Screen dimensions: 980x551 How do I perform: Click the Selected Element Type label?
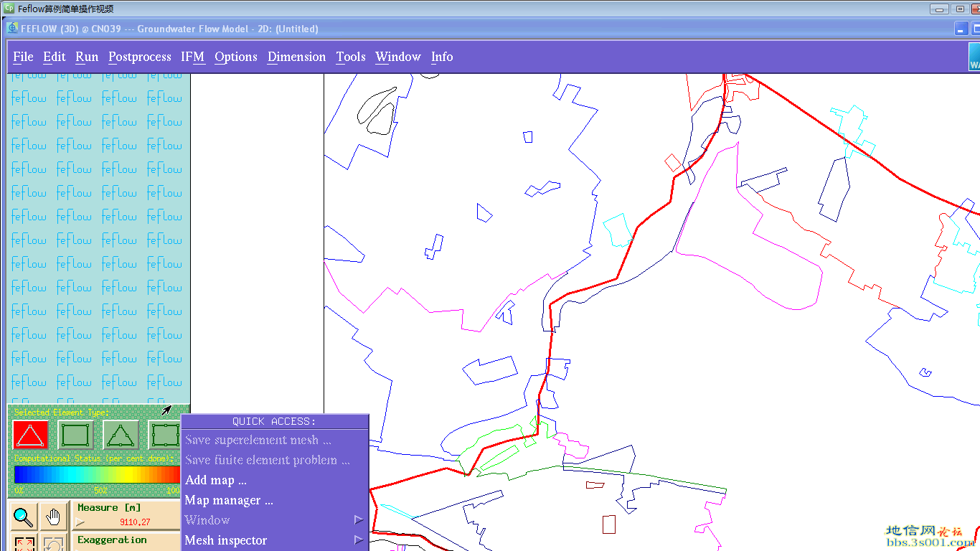[62, 413]
